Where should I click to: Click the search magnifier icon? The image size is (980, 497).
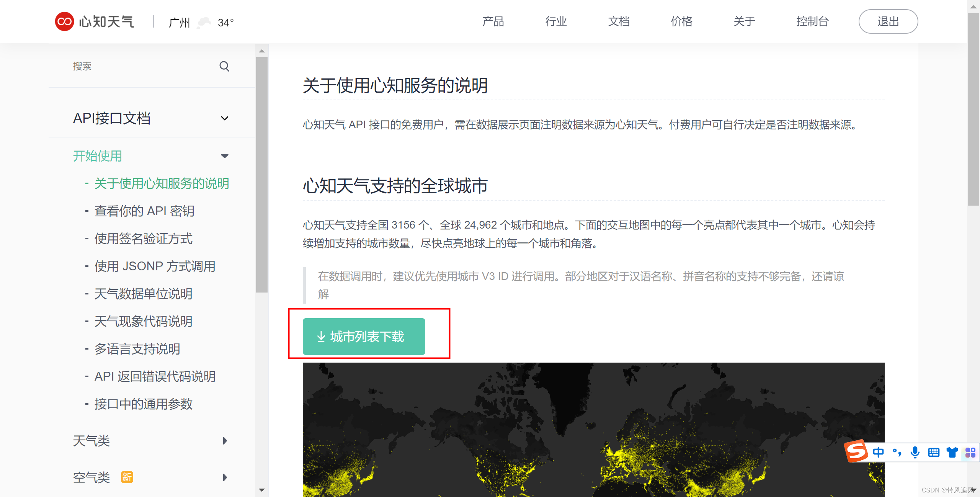[224, 66]
